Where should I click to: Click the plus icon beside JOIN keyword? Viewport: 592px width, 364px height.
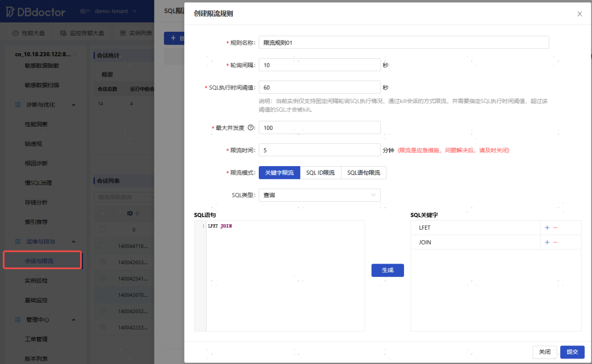click(547, 242)
